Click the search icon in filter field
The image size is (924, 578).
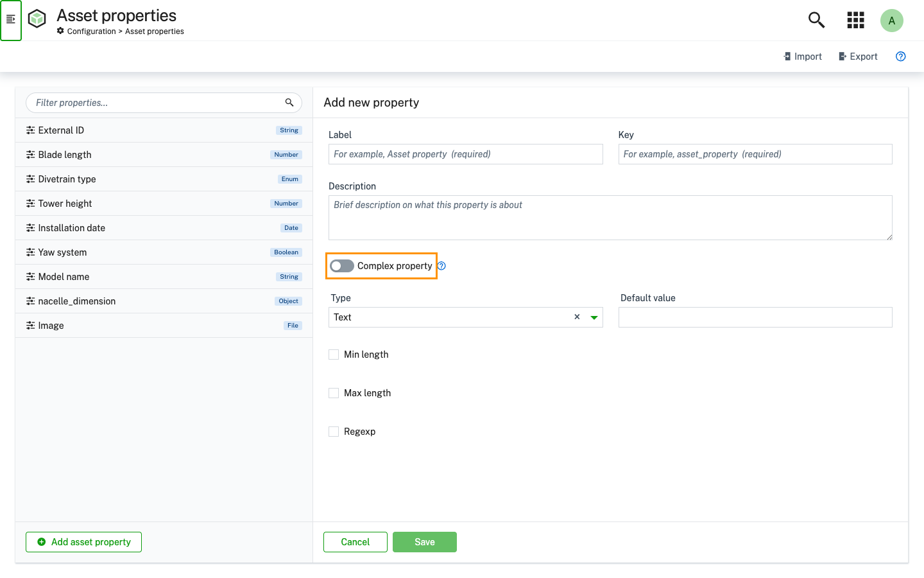[x=289, y=102]
